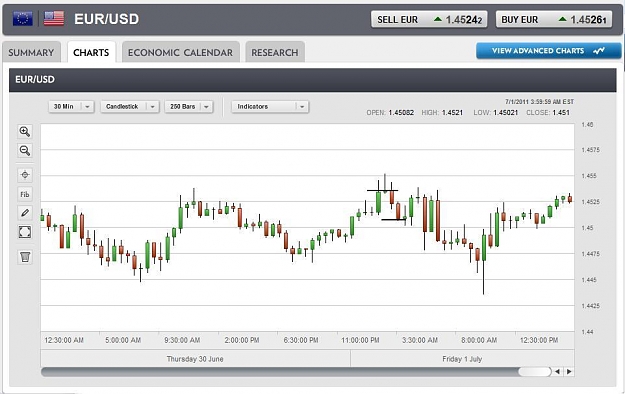This screenshot has height=394, width=625.
Task: Click the EUR/USD header title
Action: (x=106, y=19)
